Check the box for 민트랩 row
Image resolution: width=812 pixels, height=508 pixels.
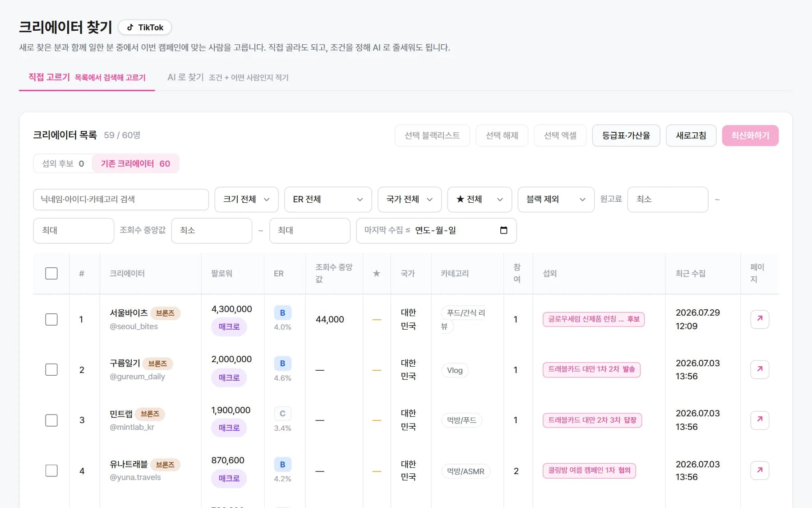tap(51, 420)
